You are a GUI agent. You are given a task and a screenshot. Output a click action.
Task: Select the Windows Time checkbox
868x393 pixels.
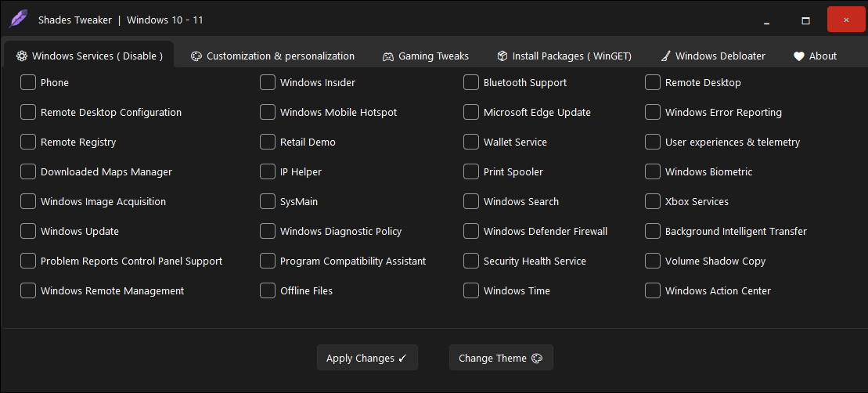[x=471, y=290]
